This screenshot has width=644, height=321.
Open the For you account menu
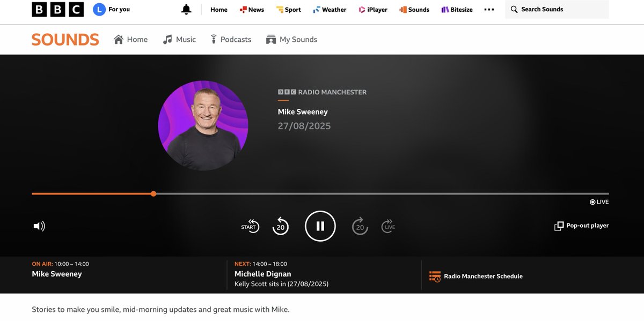coord(112,9)
